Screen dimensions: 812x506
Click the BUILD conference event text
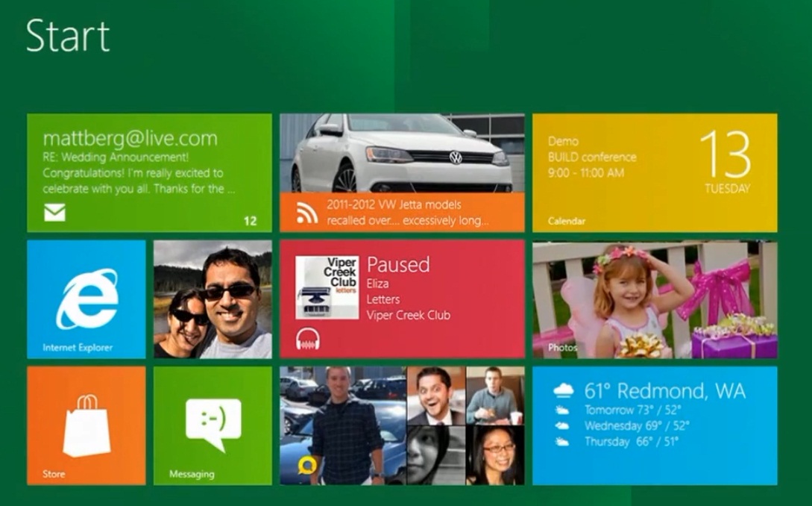[592, 157]
